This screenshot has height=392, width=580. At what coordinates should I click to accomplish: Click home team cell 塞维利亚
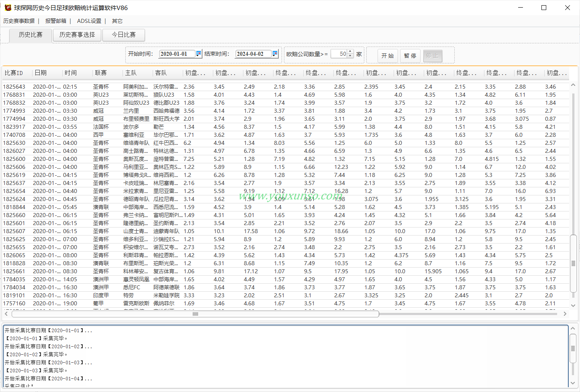point(134,135)
